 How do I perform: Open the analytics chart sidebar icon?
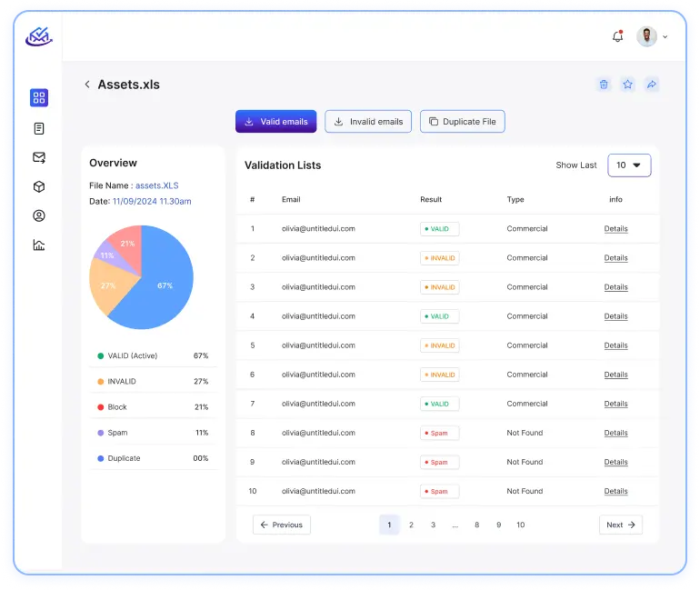pyautogui.click(x=38, y=245)
